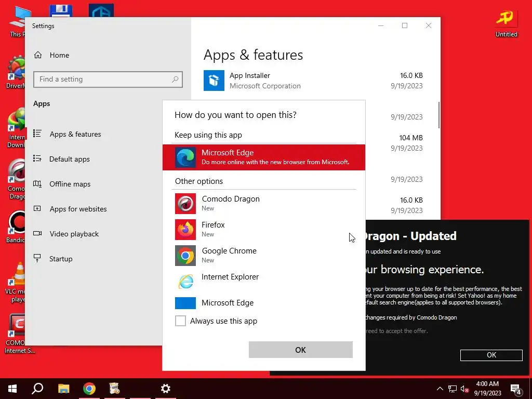Select Microsoft Edge under Keep using this app
Image resolution: width=532 pixels, height=399 pixels.
(263, 157)
